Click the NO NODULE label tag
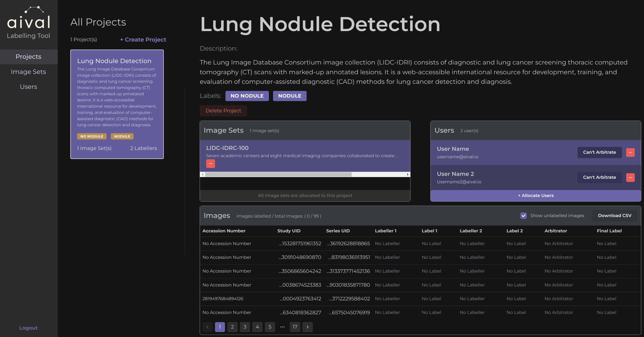 247,95
